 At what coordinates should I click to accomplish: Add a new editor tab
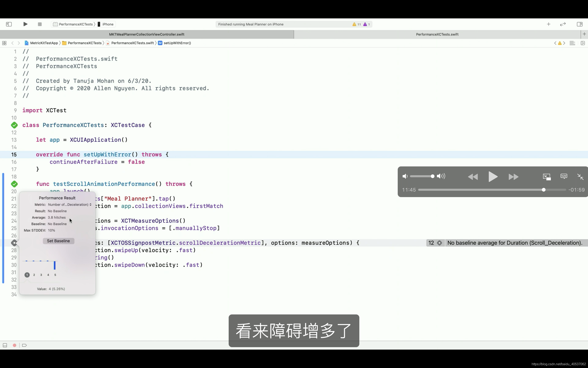click(x=584, y=34)
